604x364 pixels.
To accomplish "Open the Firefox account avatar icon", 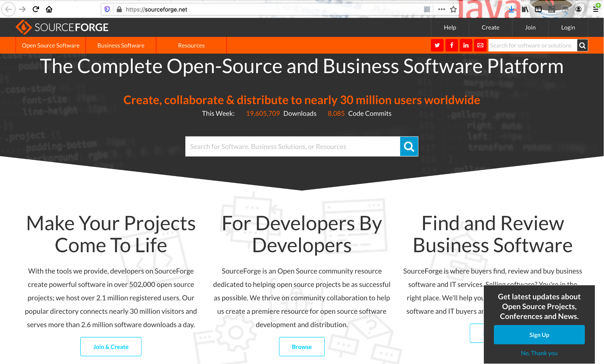I will coord(578,9).
